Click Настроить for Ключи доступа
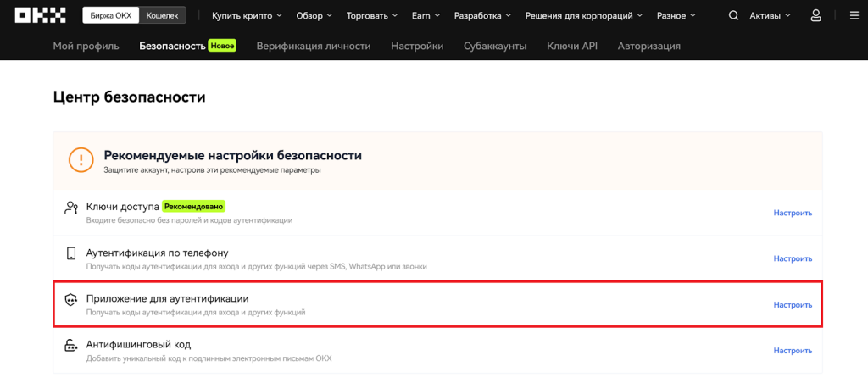868x383 pixels. (x=793, y=213)
